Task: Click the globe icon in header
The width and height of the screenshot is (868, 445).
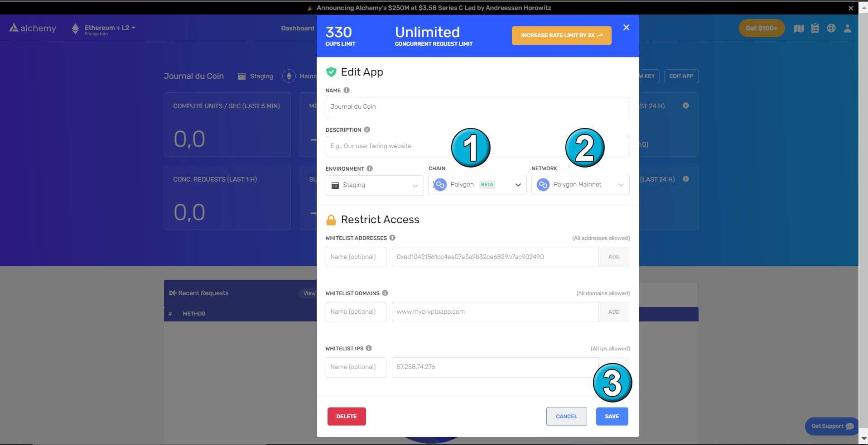Action: 831,28
